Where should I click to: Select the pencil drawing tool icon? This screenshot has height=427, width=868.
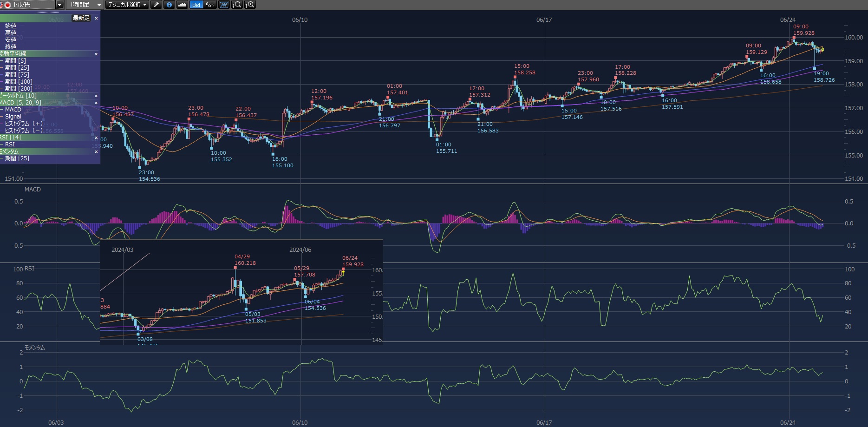[156, 5]
